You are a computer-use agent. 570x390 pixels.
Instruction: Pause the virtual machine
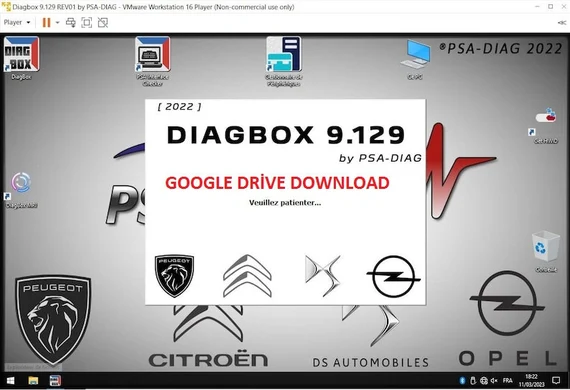click(x=46, y=23)
